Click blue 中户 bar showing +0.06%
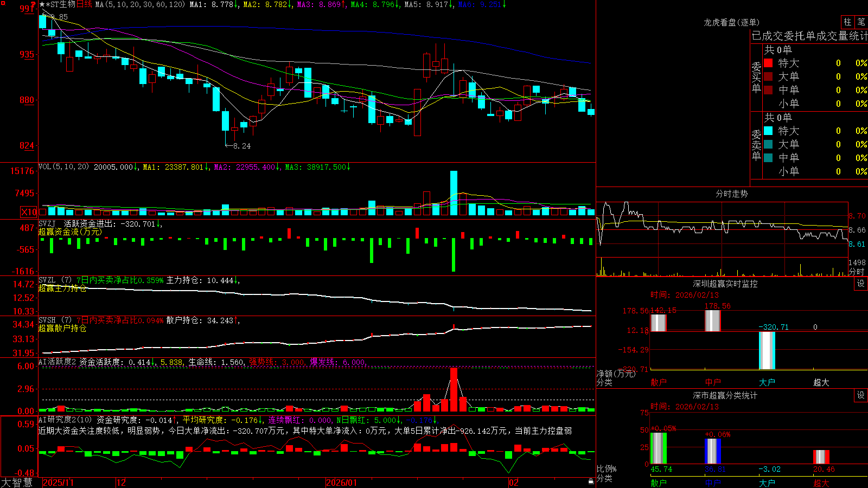868x488 pixels. [x=712, y=451]
